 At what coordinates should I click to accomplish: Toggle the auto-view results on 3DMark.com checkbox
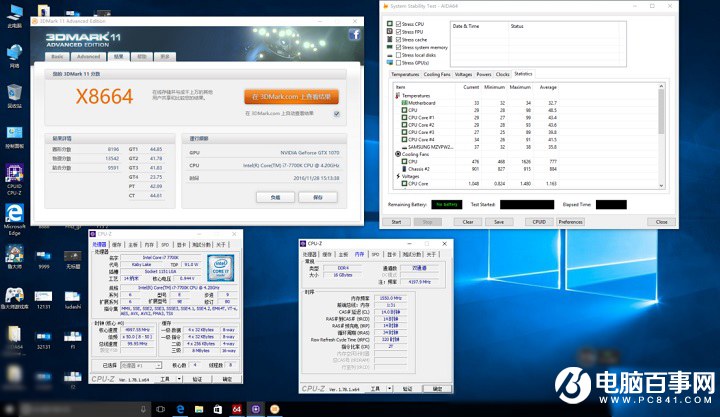[337, 113]
